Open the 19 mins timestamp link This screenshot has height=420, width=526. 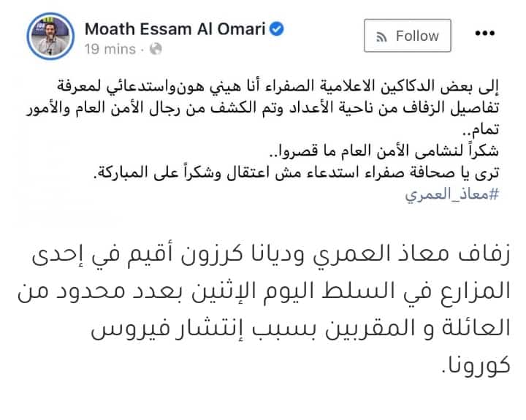pos(110,49)
